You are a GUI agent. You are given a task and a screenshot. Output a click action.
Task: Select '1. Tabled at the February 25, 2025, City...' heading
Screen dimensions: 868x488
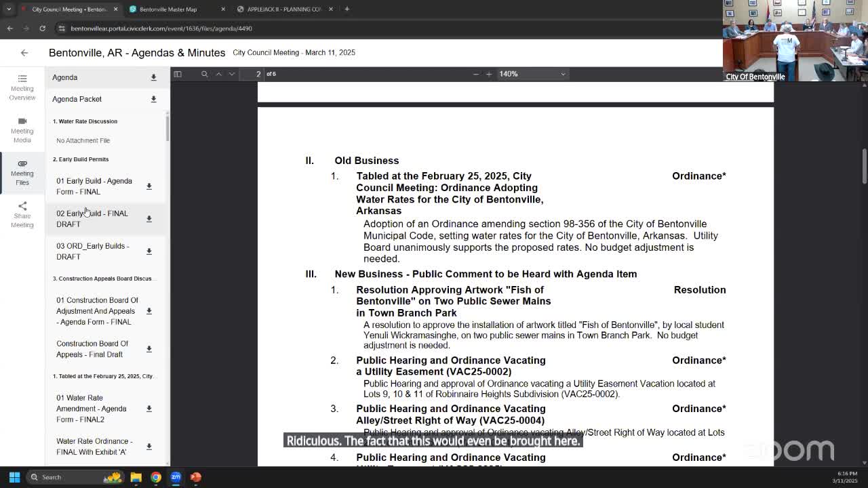103,376
